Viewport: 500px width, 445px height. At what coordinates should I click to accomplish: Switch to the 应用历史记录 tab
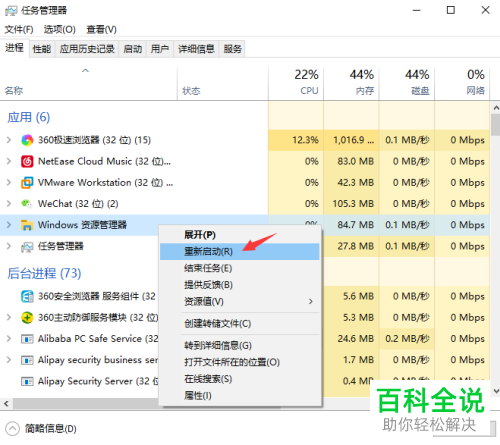[87, 49]
